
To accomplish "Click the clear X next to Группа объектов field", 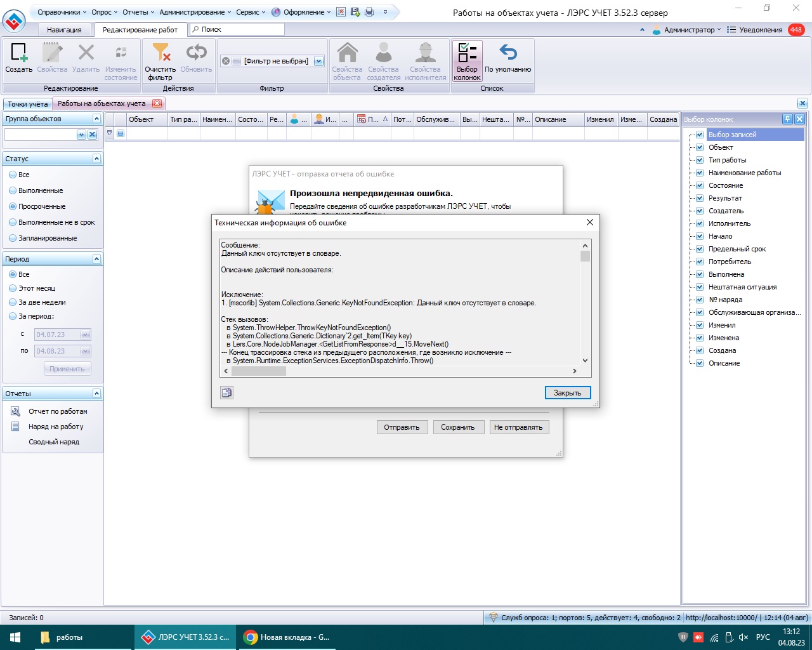I will click(x=93, y=135).
